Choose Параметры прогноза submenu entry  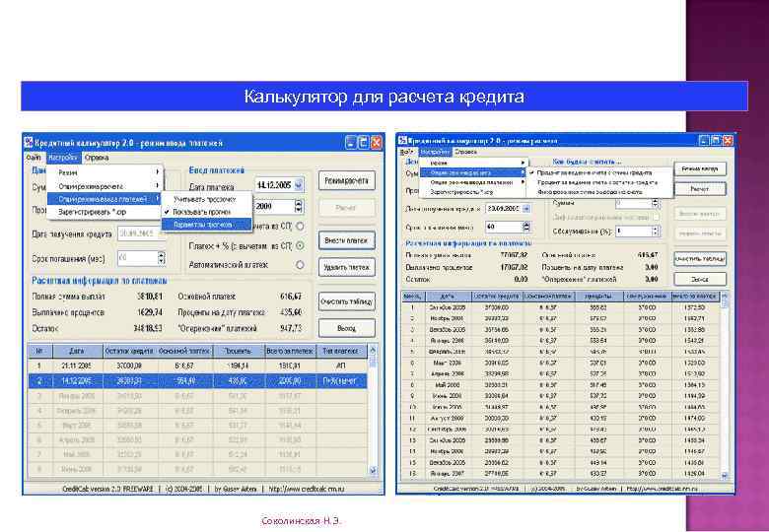(x=206, y=225)
